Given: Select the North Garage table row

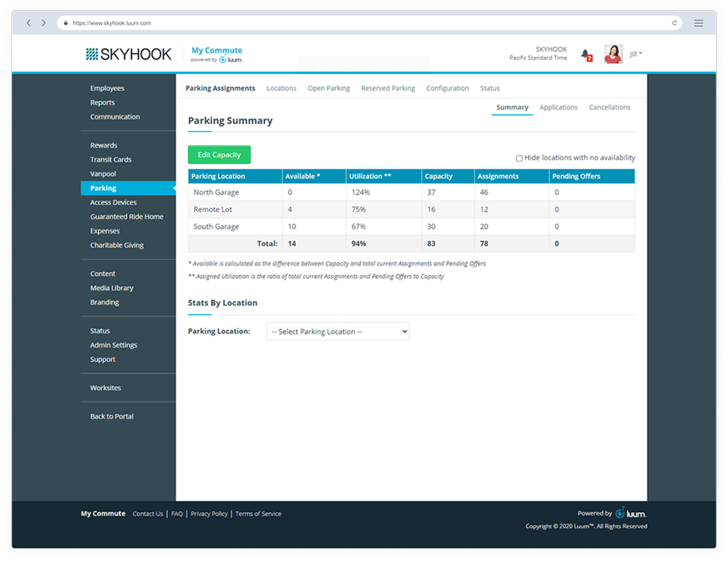Looking at the screenshot, I should [x=216, y=192].
